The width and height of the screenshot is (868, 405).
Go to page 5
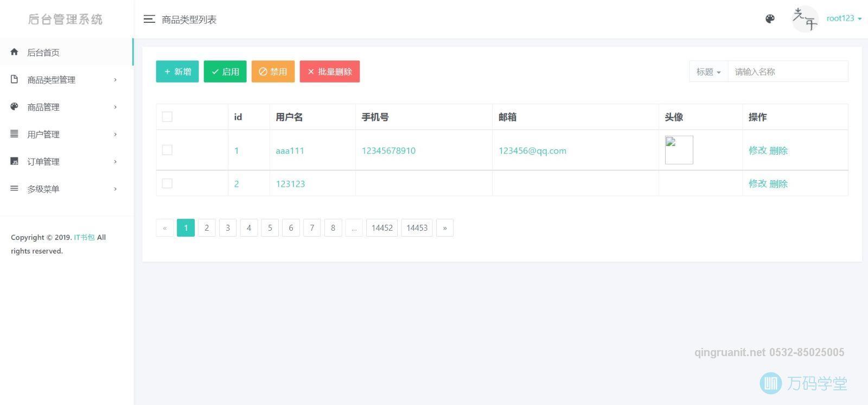tap(270, 228)
